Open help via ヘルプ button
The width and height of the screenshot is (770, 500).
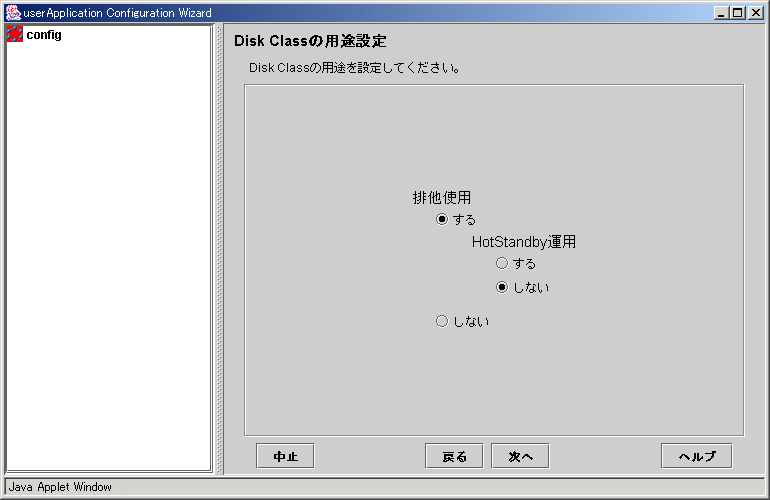tap(697, 456)
